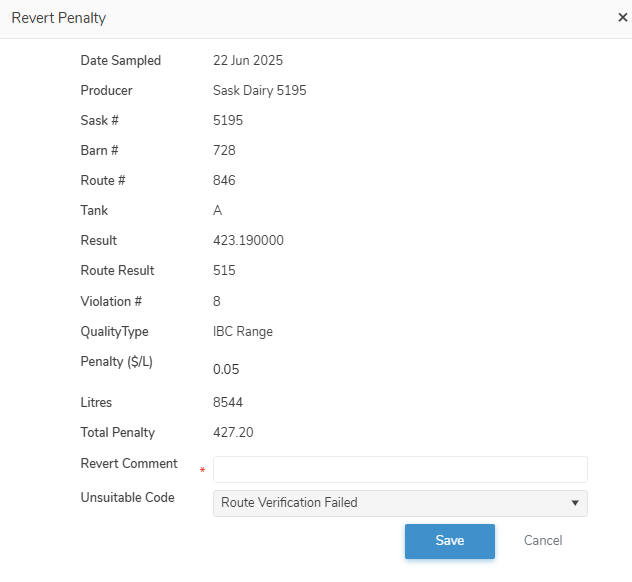The width and height of the screenshot is (632, 582).
Task: Click the Revert Comment text field
Action: [x=400, y=470]
